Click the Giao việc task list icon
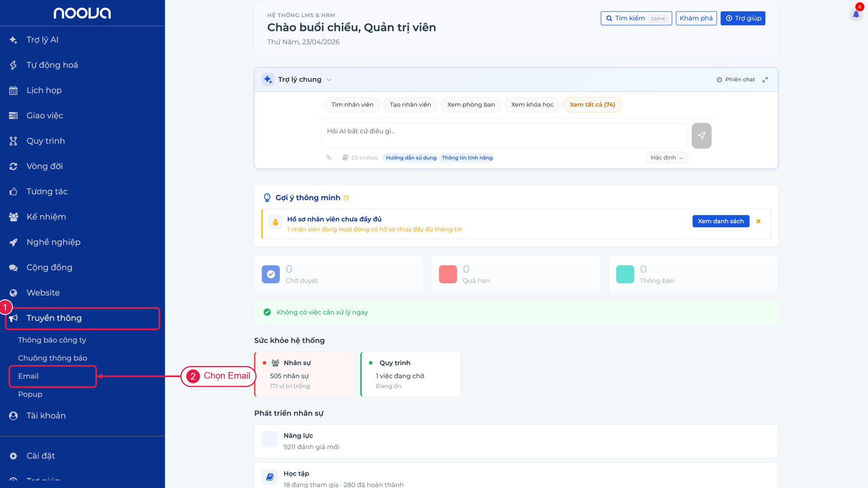This screenshot has width=868, height=488. (14, 115)
